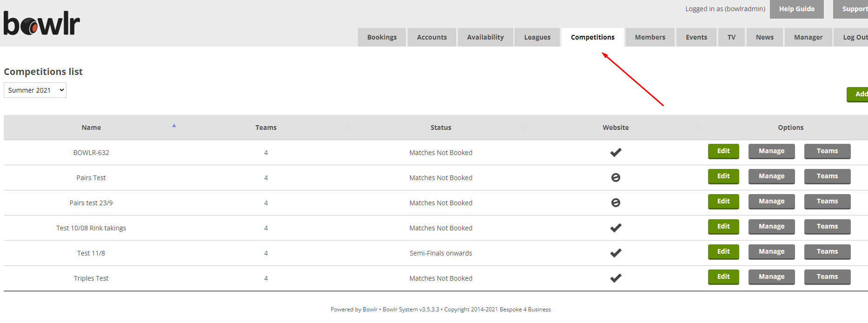Sort table by Status column header
The height and width of the screenshot is (323, 868).
coord(441,128)
